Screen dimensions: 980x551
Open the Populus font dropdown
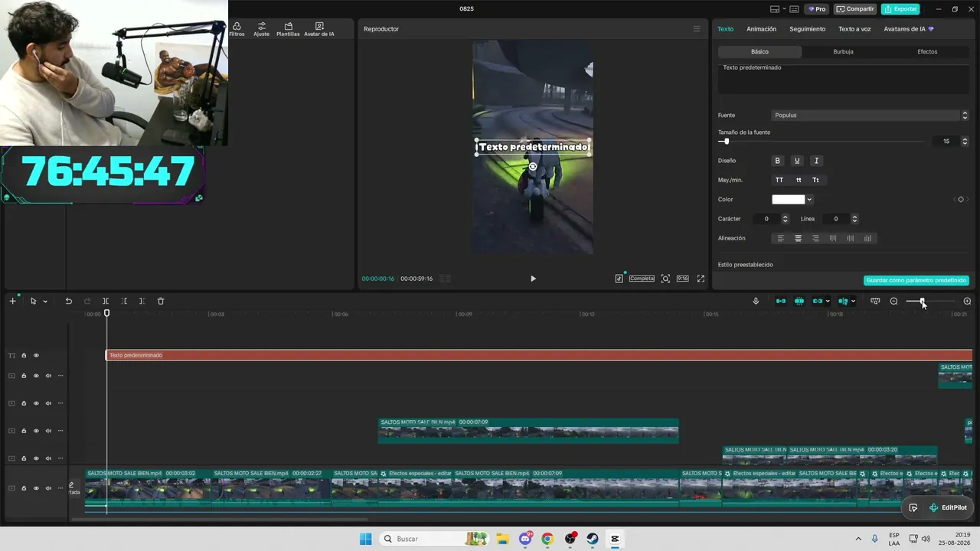tap(870, 116)
